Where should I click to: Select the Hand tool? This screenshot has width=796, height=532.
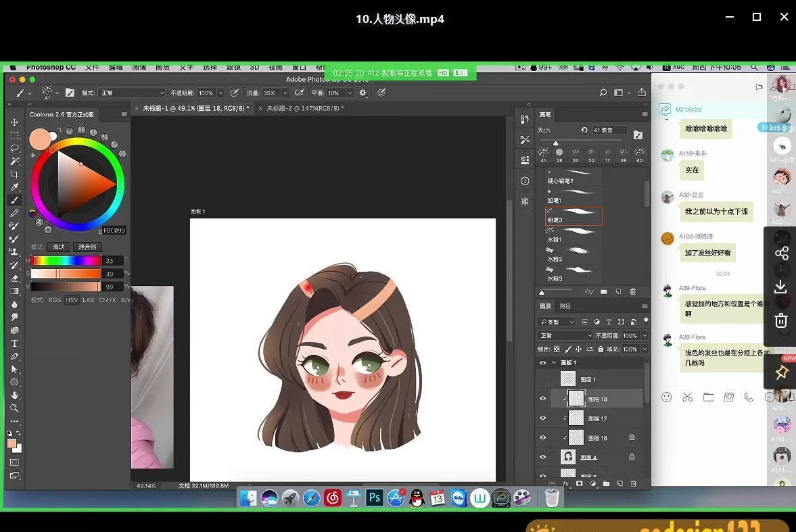(14, 395)
